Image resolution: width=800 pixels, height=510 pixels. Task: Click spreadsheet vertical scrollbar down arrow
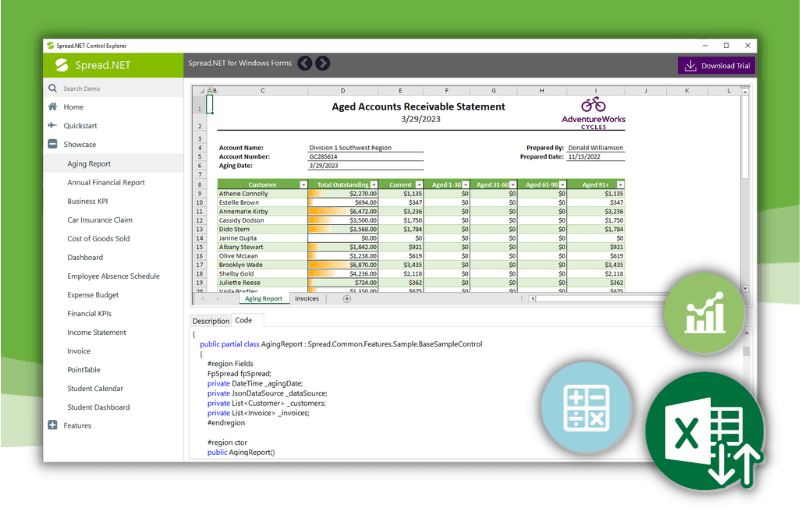pyautogui.click(x=745, y=289)
